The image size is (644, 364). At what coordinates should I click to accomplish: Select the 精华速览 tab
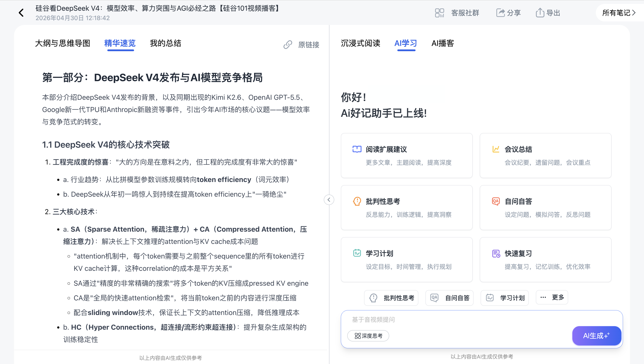coord(120,43)
